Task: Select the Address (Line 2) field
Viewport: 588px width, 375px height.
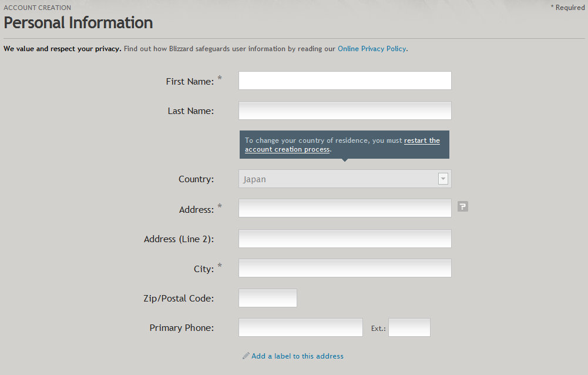Action: click(x=345, y=239)
